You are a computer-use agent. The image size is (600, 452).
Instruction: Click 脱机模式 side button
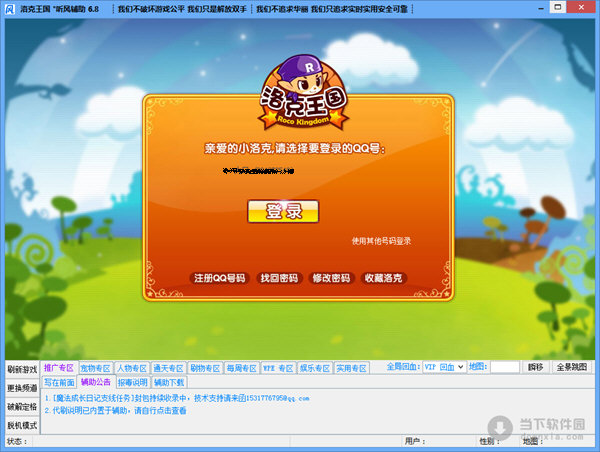tap(22, 425)
